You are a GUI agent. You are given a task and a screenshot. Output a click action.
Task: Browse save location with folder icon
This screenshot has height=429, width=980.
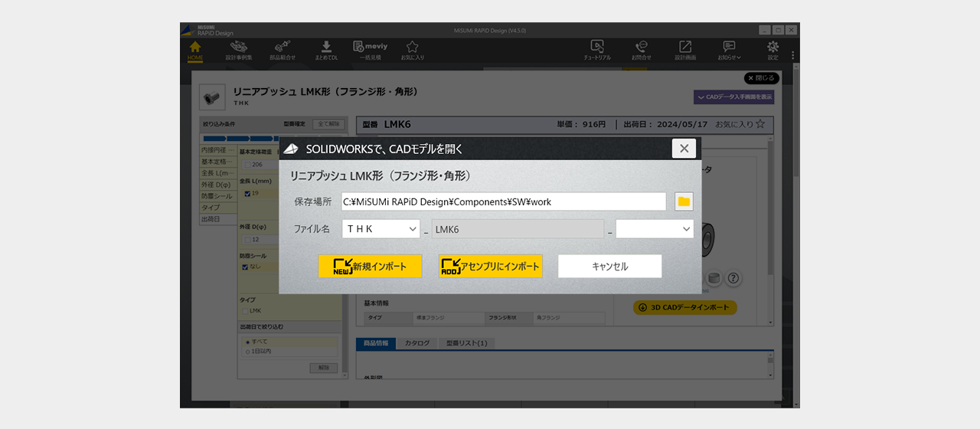tap(684, 201)
